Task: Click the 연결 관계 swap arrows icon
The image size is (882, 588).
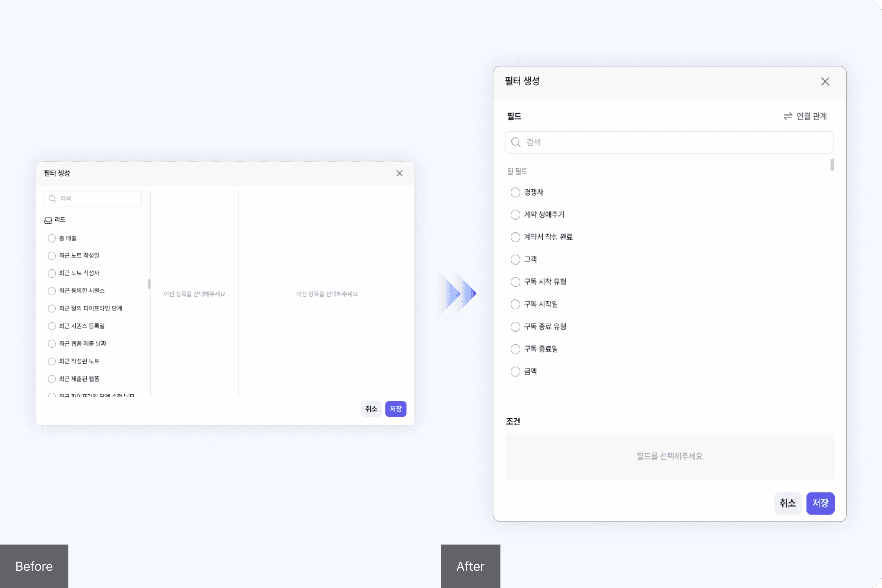Action: click(788, 116)
